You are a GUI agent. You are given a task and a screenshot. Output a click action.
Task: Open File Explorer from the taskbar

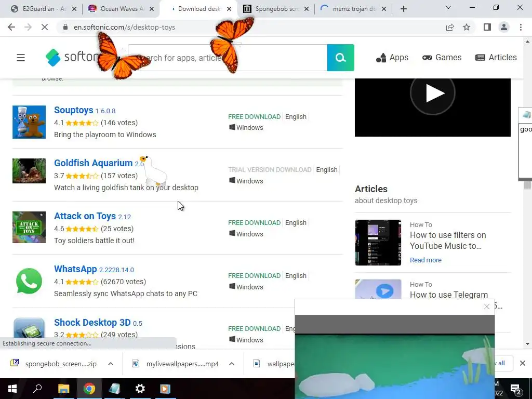[x=63, y=389]
